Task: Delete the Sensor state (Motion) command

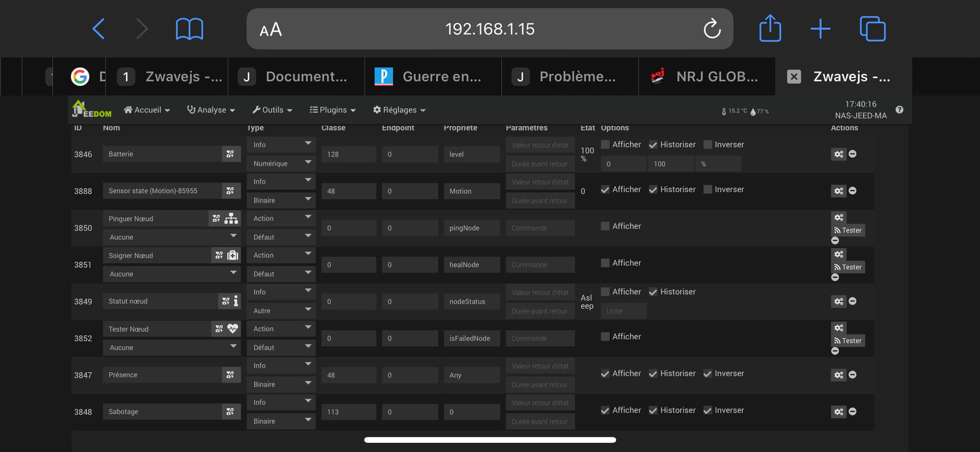Action: [x=852, y=191]
